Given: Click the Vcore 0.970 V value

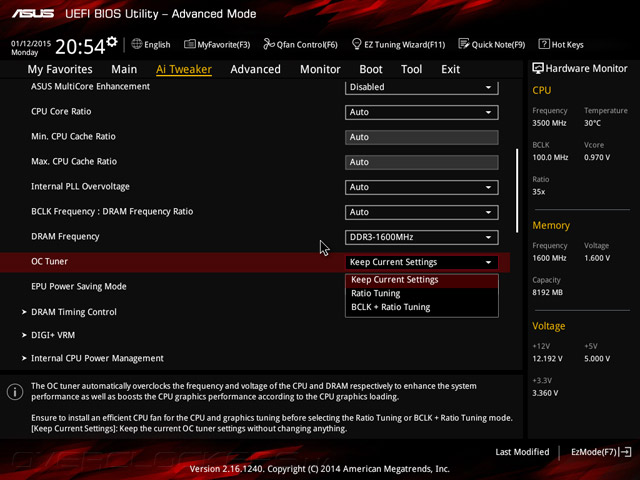Looking at the screenshot, I should (597, 157).
